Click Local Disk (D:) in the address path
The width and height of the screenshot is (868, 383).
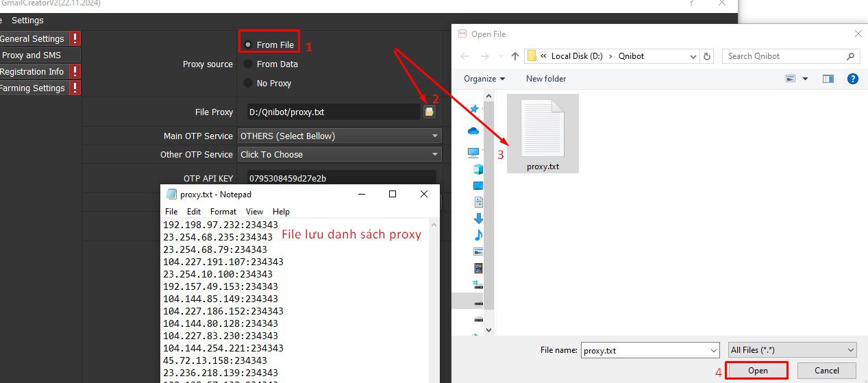pos(577,56)
